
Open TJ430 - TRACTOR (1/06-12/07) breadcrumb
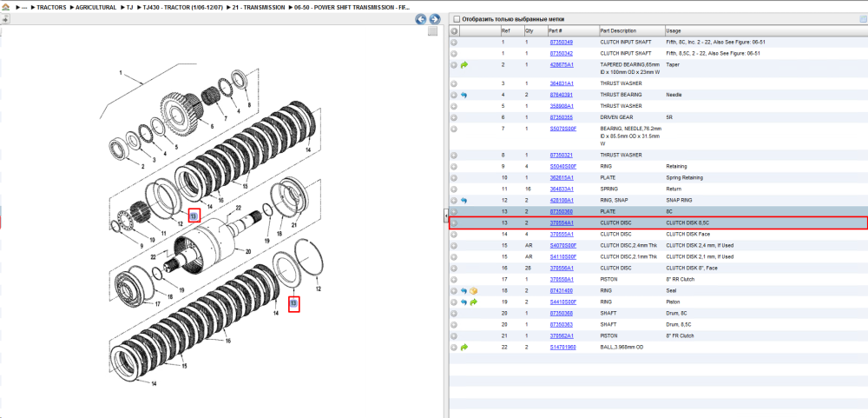(x=182, y=8)
